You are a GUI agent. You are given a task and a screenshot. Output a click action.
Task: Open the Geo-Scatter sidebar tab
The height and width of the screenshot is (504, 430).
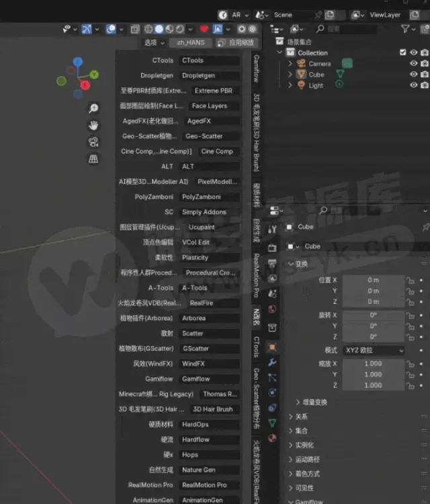256,399
